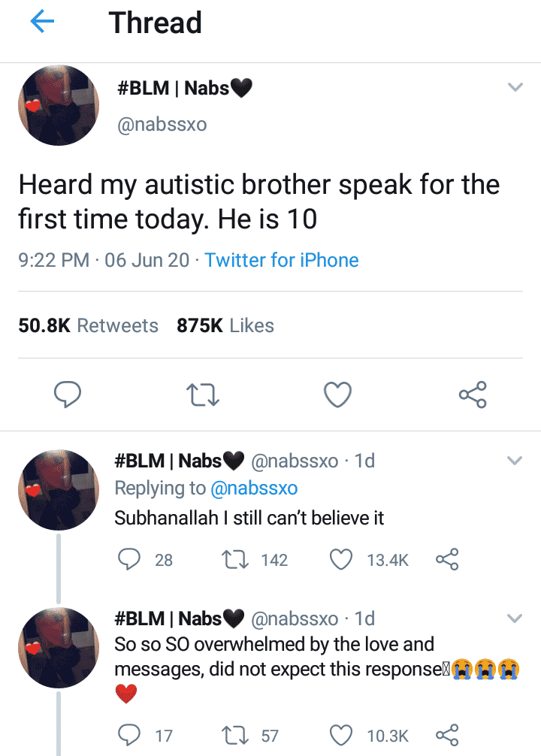Viewport: 541px width, 756px height.
Task: Retweet the overwhelmed by love tweet
Action: (237, 735)
